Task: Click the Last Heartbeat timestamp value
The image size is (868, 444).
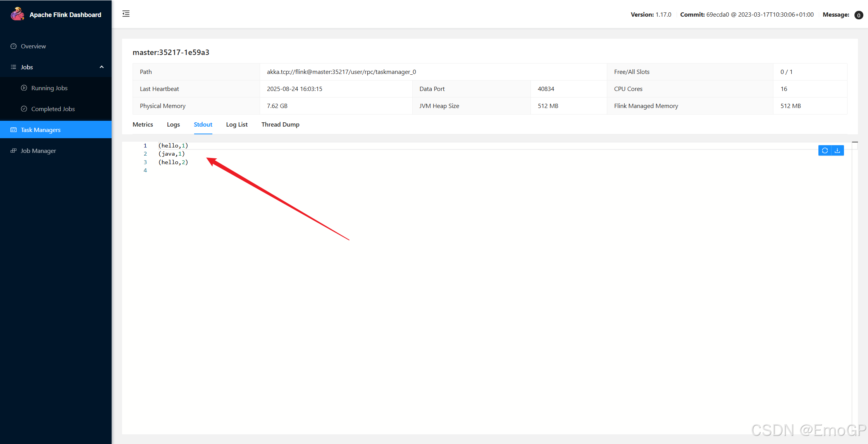Action: point(294,89)
